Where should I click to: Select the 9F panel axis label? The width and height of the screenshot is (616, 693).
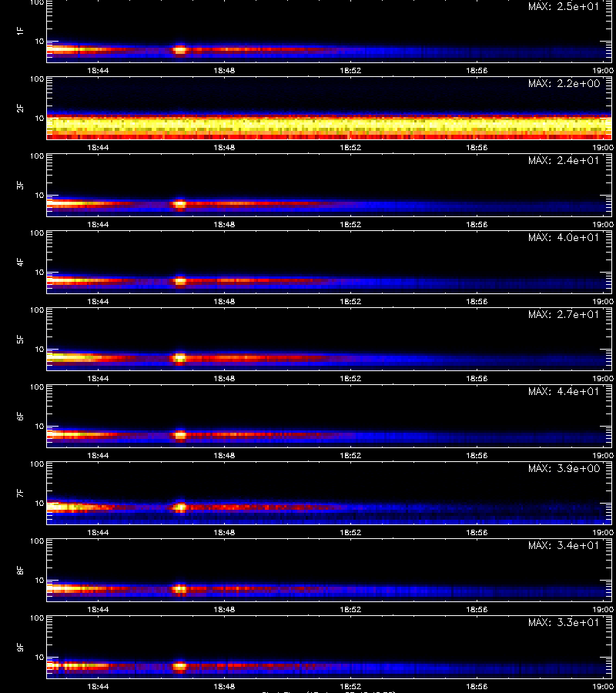tap(20, 647)
